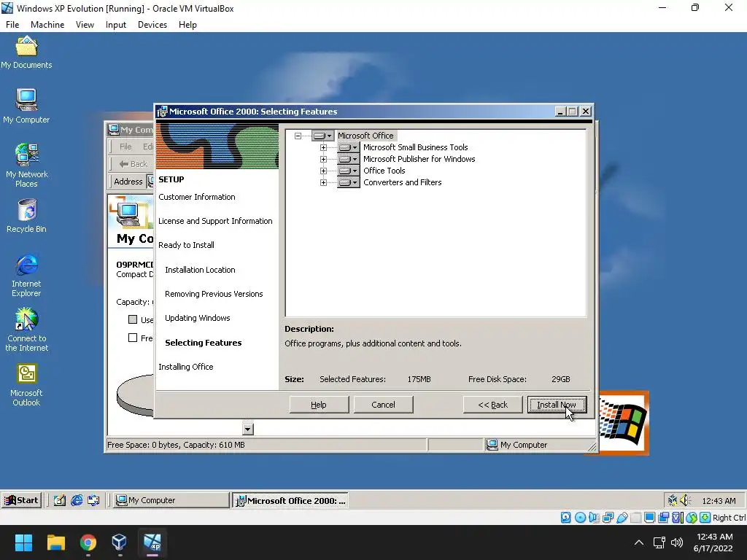Click the VirtualBox USB status icon
This screenshot has width=747, height=560.
[622, 518]
